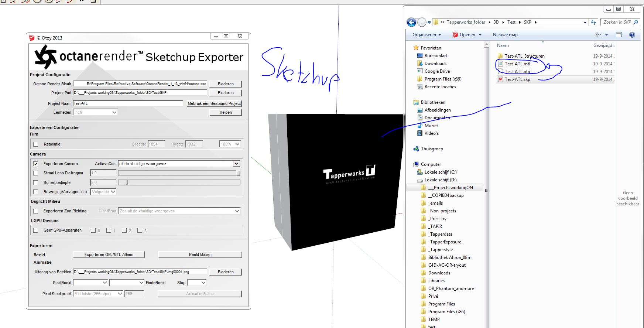Open the Organiseren menu in Explorer
The width and height of the screenshot is (644, 328).
(427, 35)
